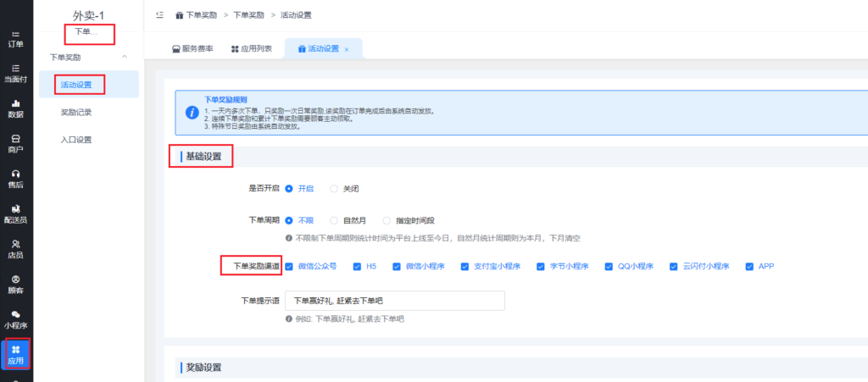Open the 商户 merchant shop icon
868x382 pixels.
(x=15, y=138)
